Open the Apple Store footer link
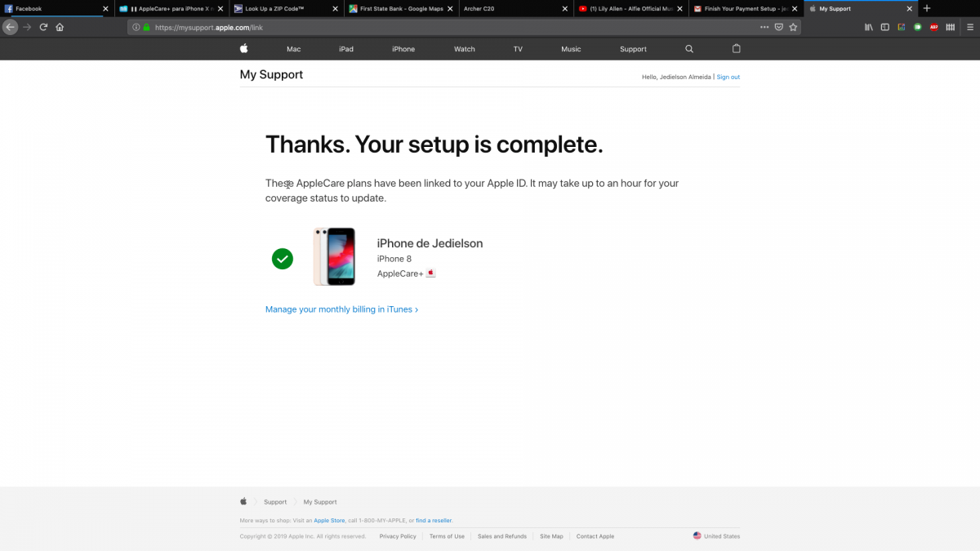 tap(329, 520)
